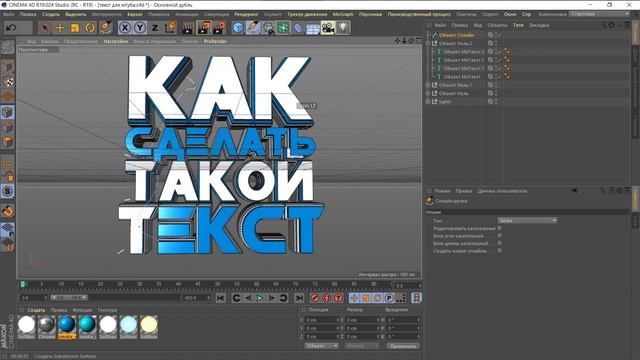Viewport: 640px width, 360px height.
Task: Open the Тип dropdown in attributes
Action: pos(527,220)
